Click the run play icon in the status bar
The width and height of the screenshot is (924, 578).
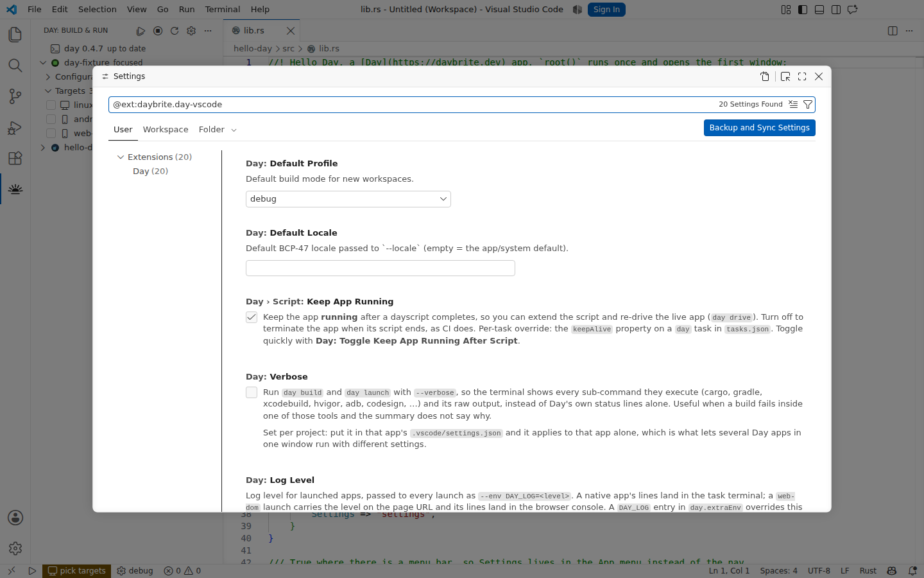click(32, 571)
